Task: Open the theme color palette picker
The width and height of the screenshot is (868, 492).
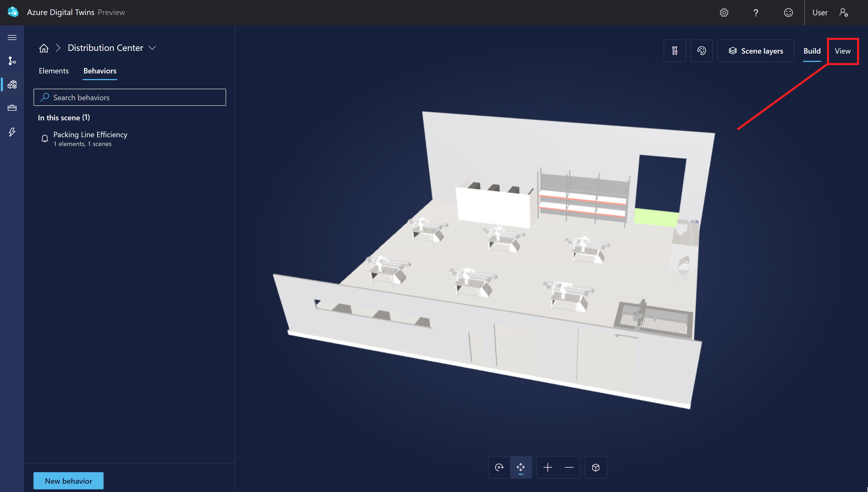Action: (x=702, y=51)
